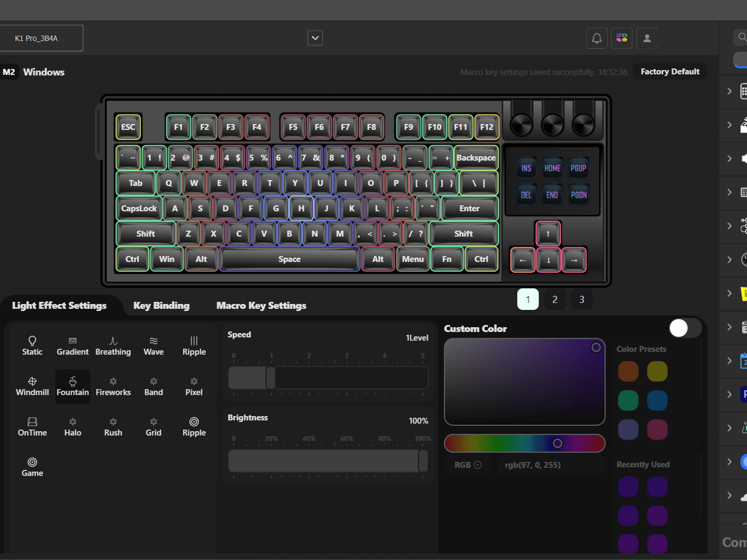Expand the second right sidebar chevron

click(x=729, y=125)
